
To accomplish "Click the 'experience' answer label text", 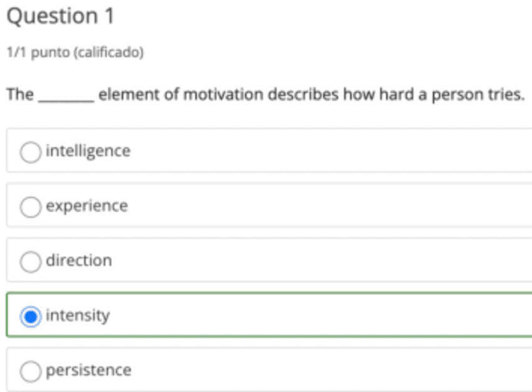I will pyautogui.click(x=87, y=206).
